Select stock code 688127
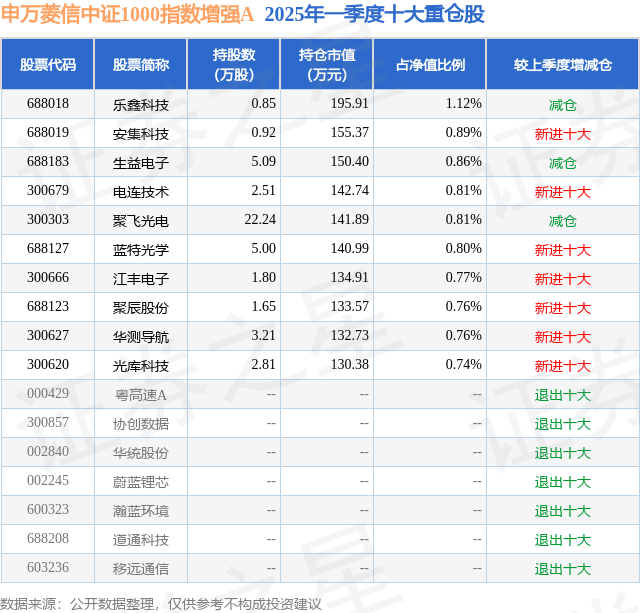This screenshot has height=613, width=640. (x=48, y=249)
